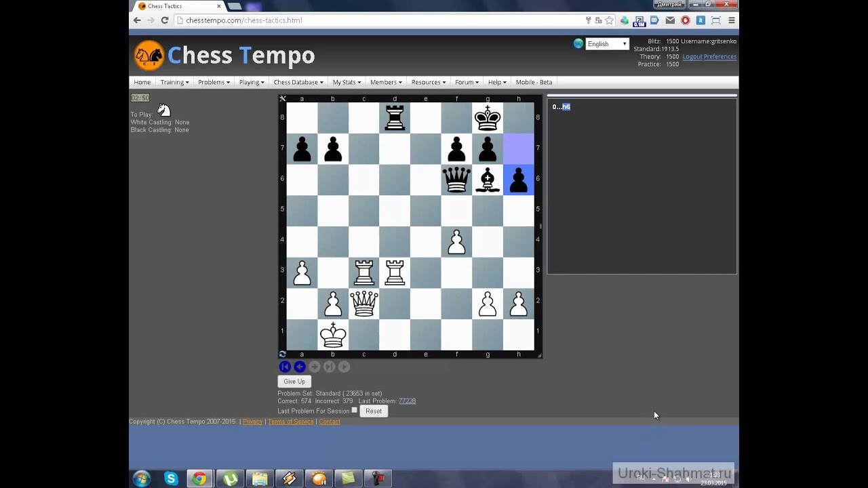
Task: Click the black queen on f6
Action: click(x=456, y=180)
